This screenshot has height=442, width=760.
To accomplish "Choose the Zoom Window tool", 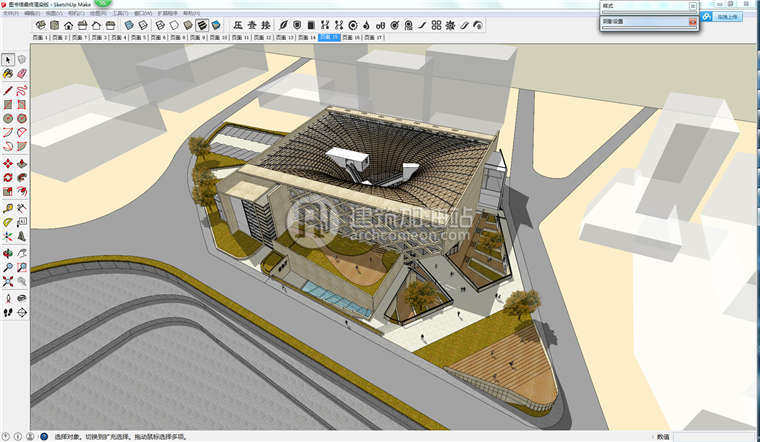I will (x=22, y=267).
